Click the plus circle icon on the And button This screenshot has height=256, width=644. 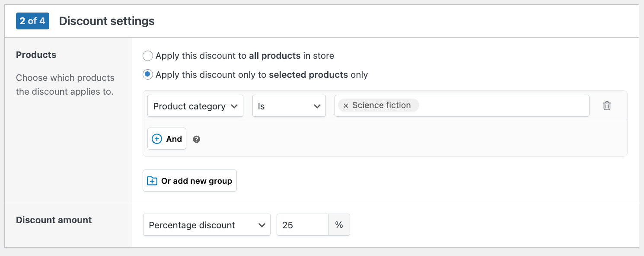coord(156,138)
